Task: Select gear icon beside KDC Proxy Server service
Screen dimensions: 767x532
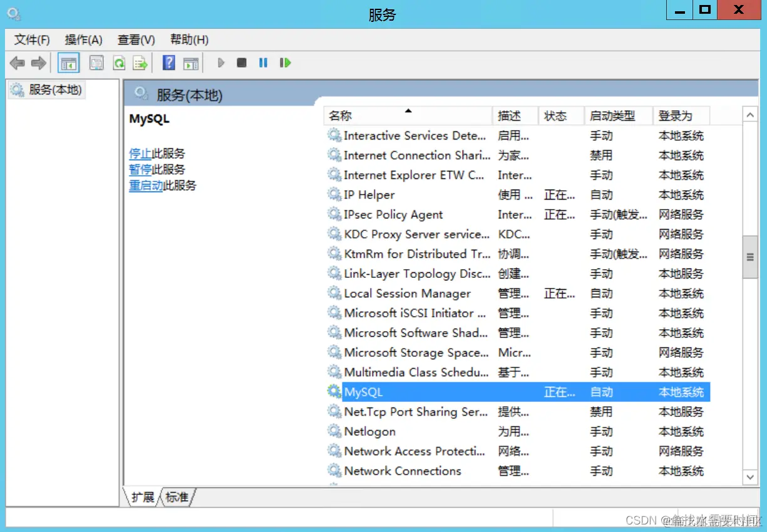Action: (334, 234)
